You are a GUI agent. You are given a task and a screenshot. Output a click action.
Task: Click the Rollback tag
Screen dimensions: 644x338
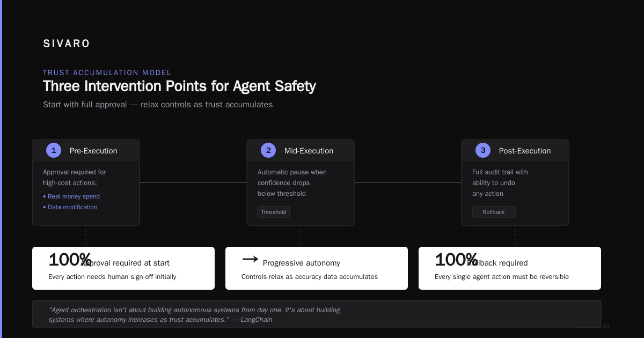tap(494, 212)
